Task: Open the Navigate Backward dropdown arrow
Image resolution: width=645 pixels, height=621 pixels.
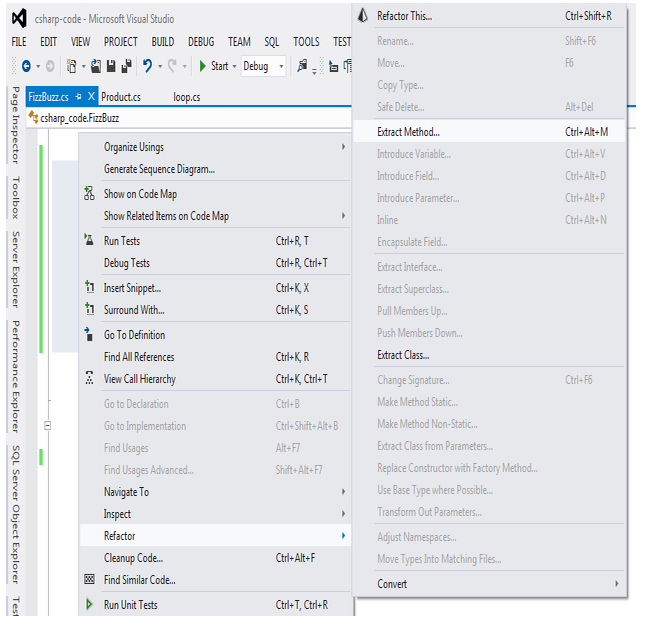Action: [38, 66]
